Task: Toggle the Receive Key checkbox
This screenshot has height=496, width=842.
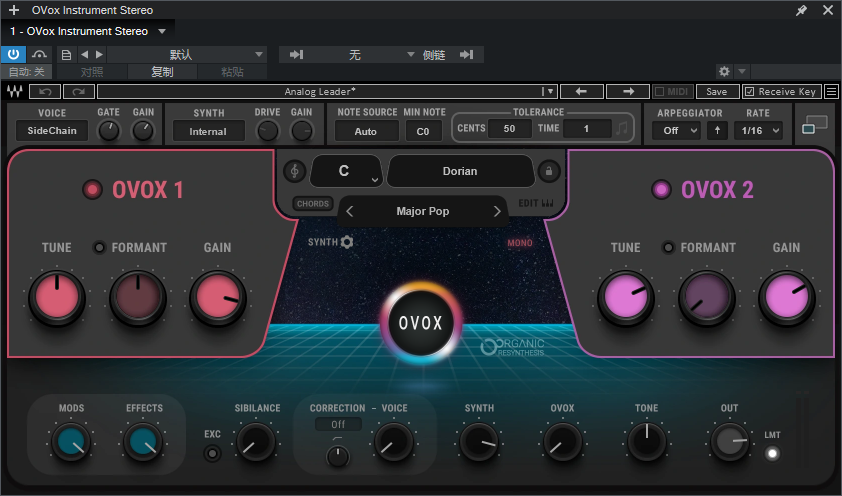Action: pos(750,92)
